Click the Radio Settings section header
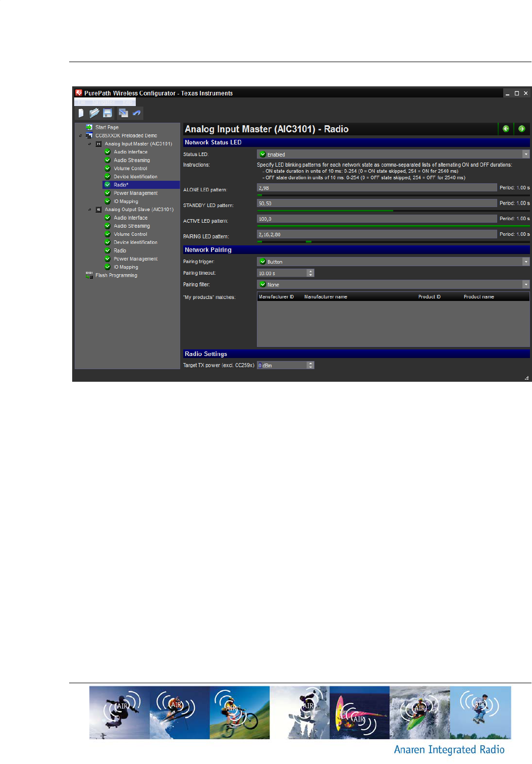 (356, 354)
